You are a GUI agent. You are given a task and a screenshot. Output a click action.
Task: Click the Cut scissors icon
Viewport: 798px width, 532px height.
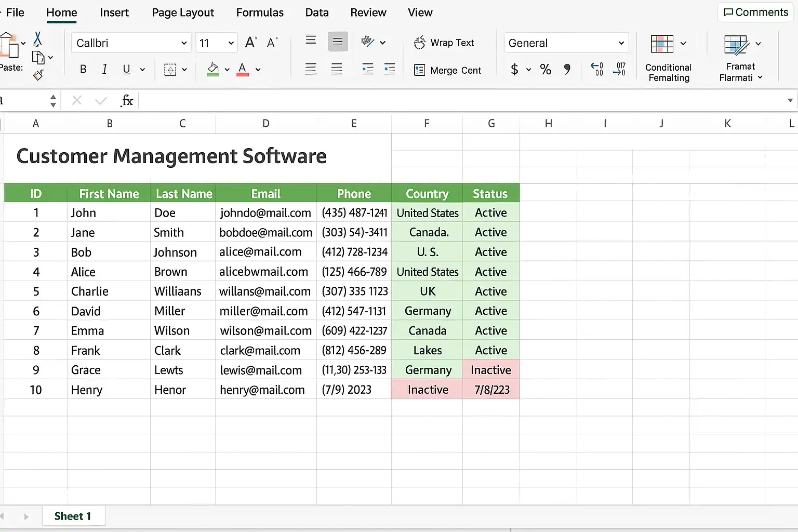tap(37, 39)
